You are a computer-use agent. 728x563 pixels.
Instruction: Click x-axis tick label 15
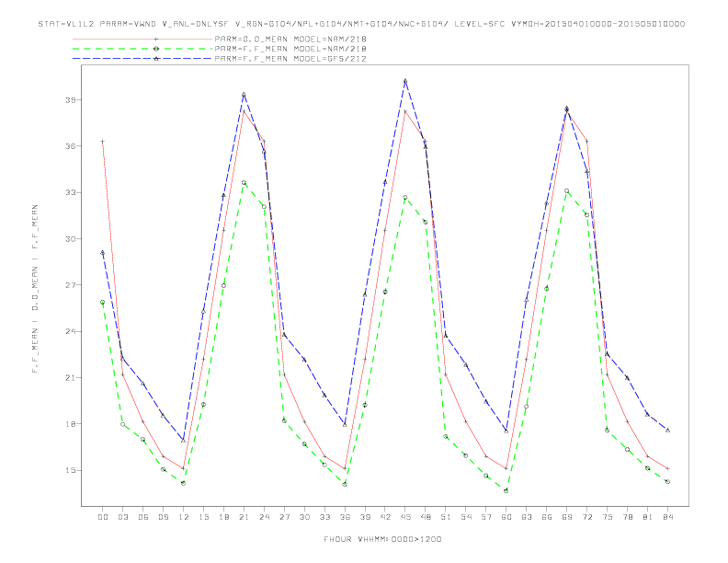pyautogui.click(x=203, y=517)
